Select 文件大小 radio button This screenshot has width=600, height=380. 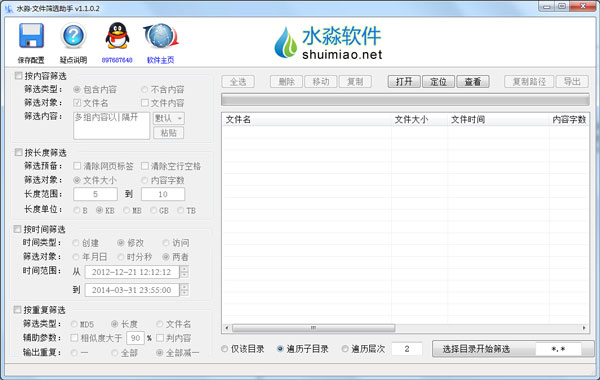click(x=77, y=180)
